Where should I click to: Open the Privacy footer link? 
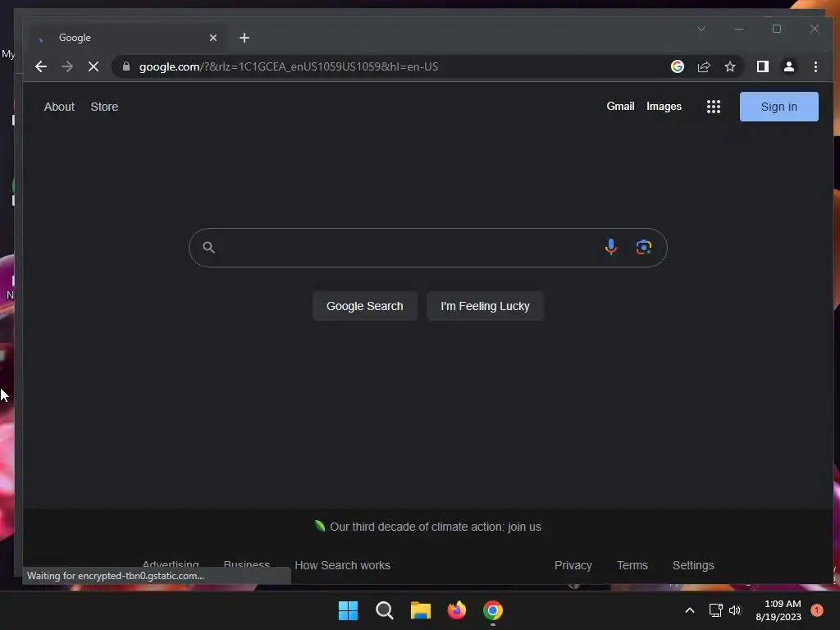573,565
